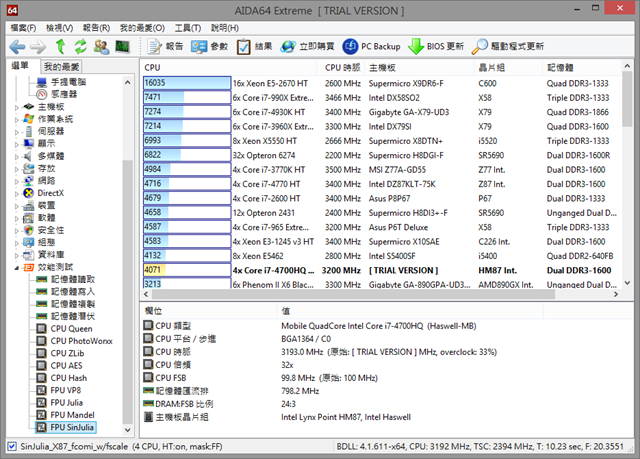Open the 工具(T) tools menu

pyautogui.click(x=188, y=28)
